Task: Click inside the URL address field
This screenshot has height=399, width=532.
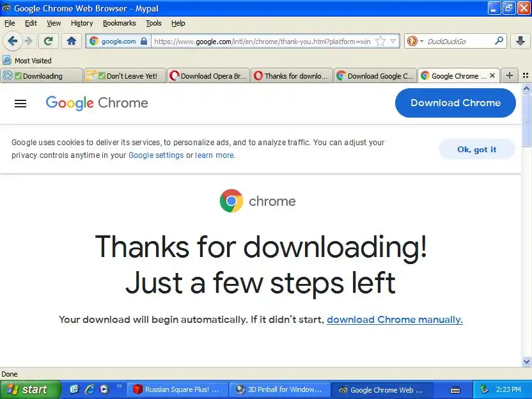Action: pyautogui.click(x=262, y=42)
